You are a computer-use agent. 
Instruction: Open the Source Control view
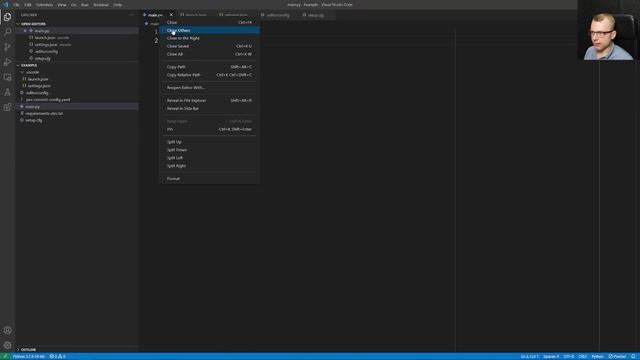pos(7,47)
